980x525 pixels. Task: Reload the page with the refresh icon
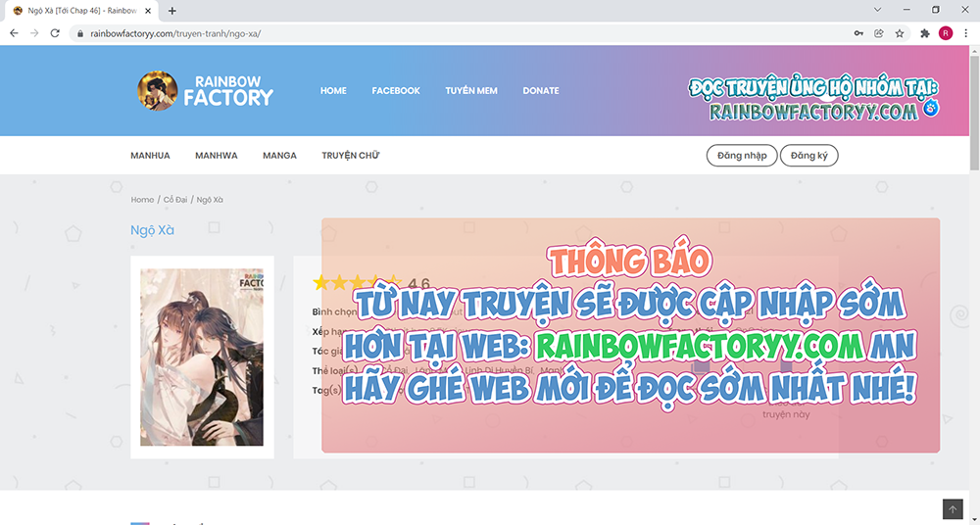tap(56, 32)
